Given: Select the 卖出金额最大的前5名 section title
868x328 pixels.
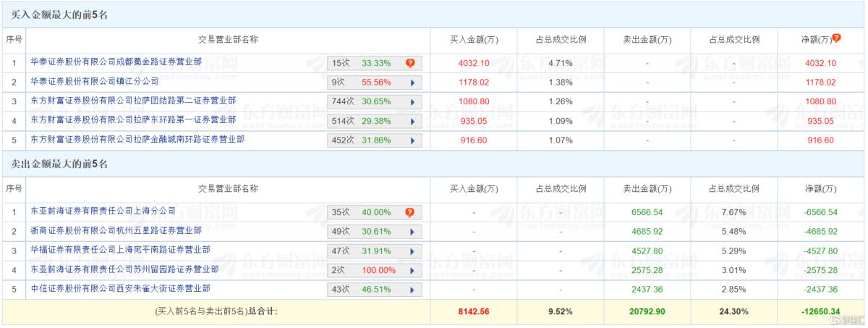Looking at the screenshot, I should coord(59,164).
